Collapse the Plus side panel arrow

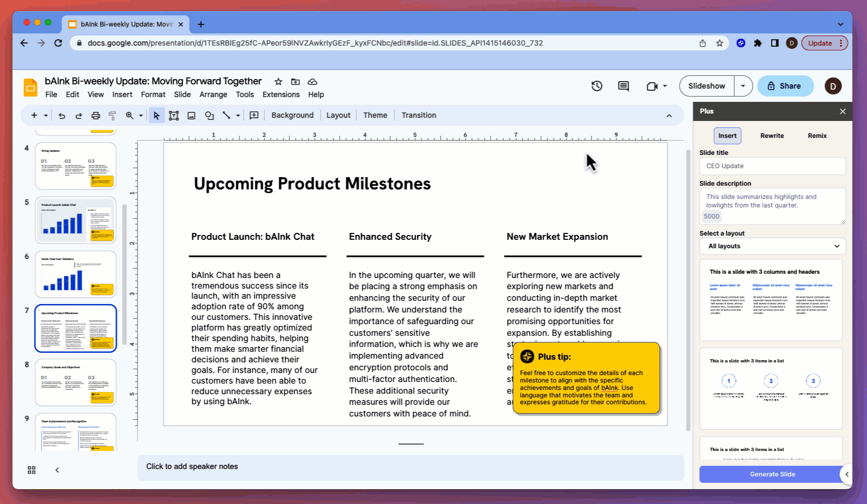point(847,474)
